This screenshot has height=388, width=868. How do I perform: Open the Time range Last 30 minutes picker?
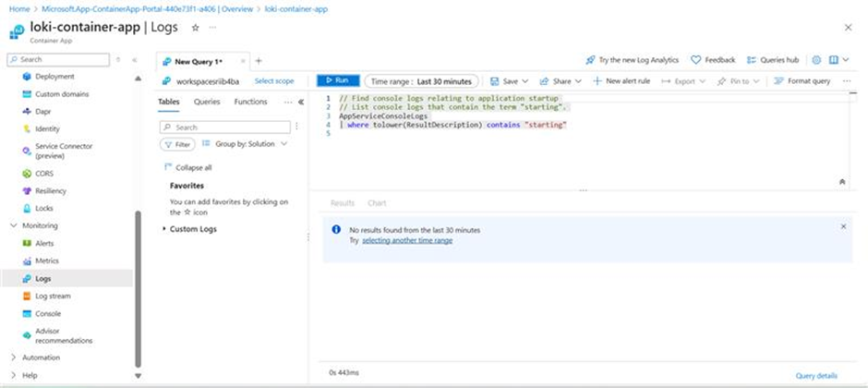point(421,81)
